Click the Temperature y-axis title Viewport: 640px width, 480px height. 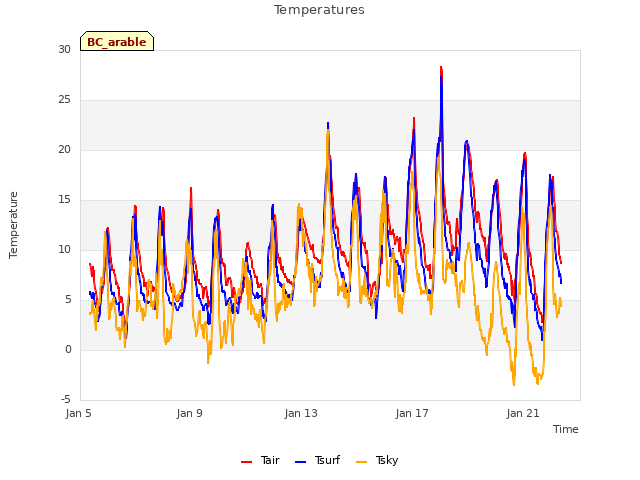[x=13, y=225]
